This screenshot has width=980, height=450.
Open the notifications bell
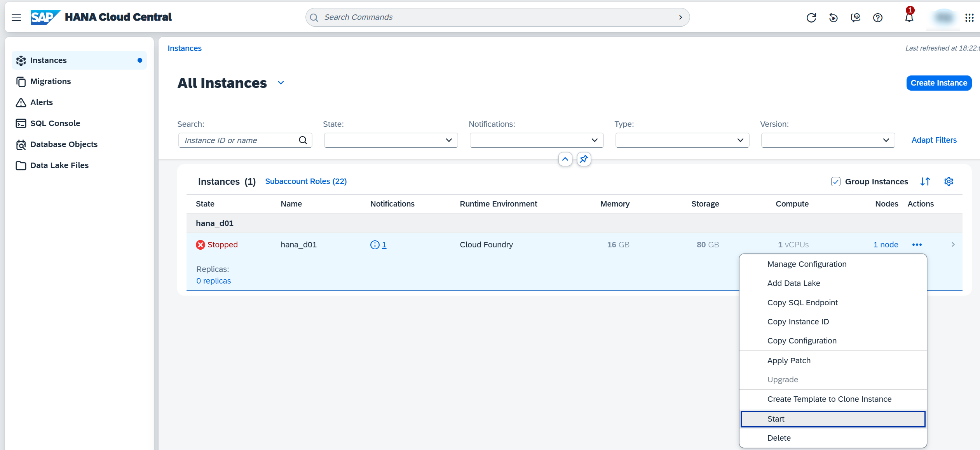point(909,18)
